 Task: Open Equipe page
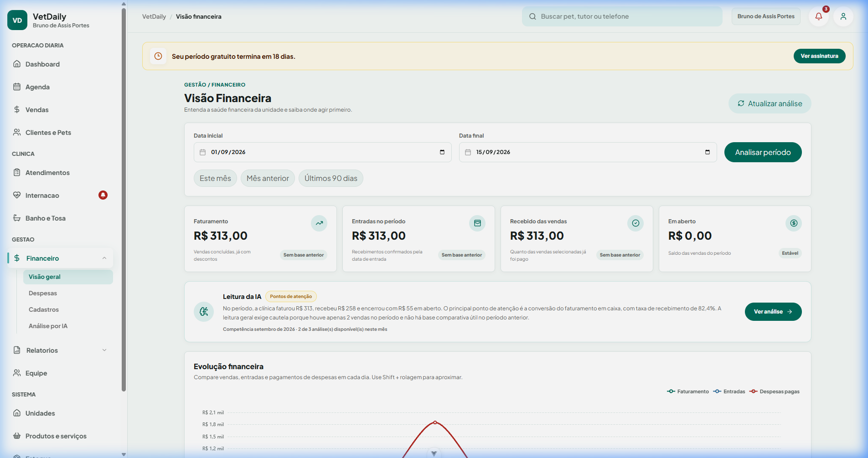point(60,373)
